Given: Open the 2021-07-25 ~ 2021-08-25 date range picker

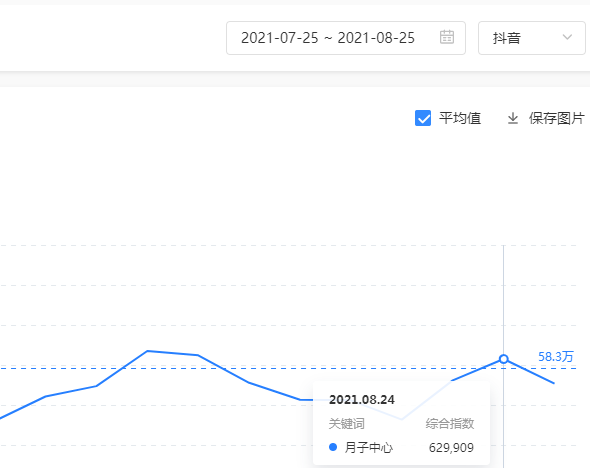Looking at the screenshot, I should click(346, 38).
